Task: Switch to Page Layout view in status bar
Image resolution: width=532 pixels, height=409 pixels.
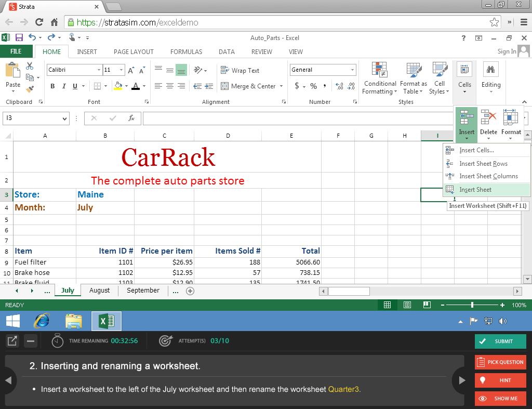Action: click(x=407, y=305)
